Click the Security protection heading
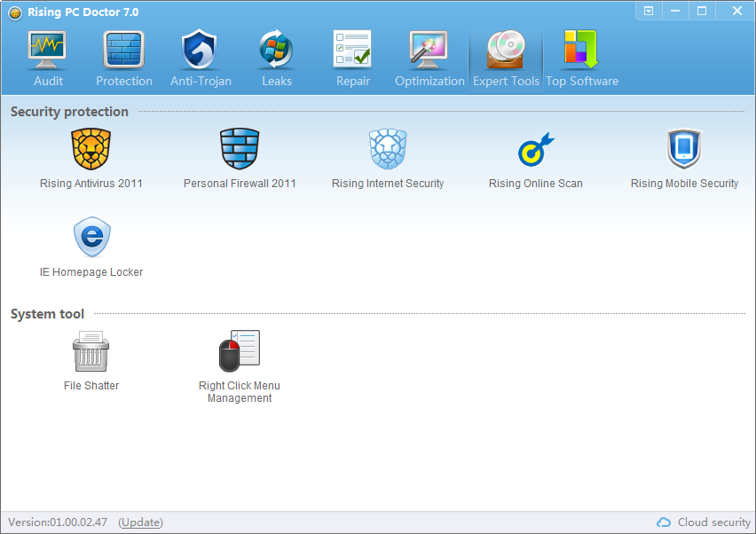Screen dimensions: 756x534 coord(69,112)
